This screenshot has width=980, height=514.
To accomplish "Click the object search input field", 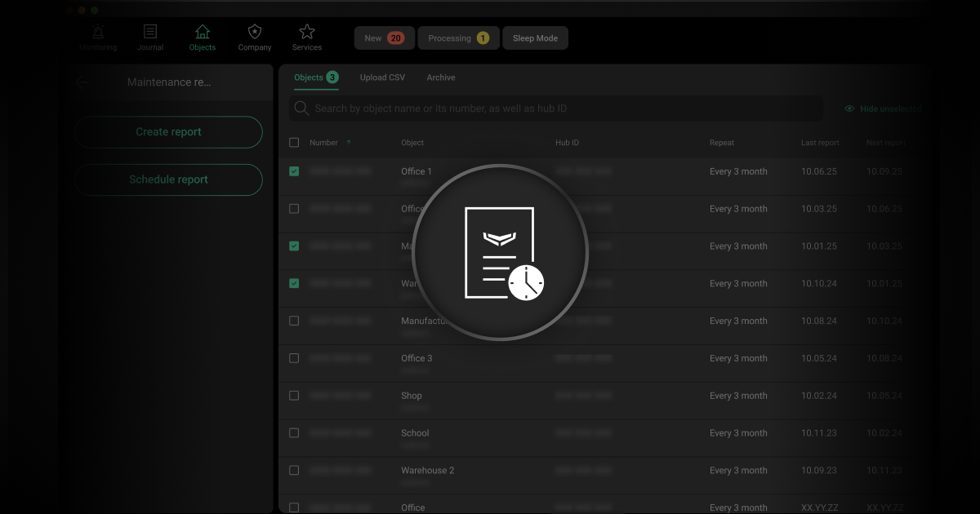I will point(563,109).
